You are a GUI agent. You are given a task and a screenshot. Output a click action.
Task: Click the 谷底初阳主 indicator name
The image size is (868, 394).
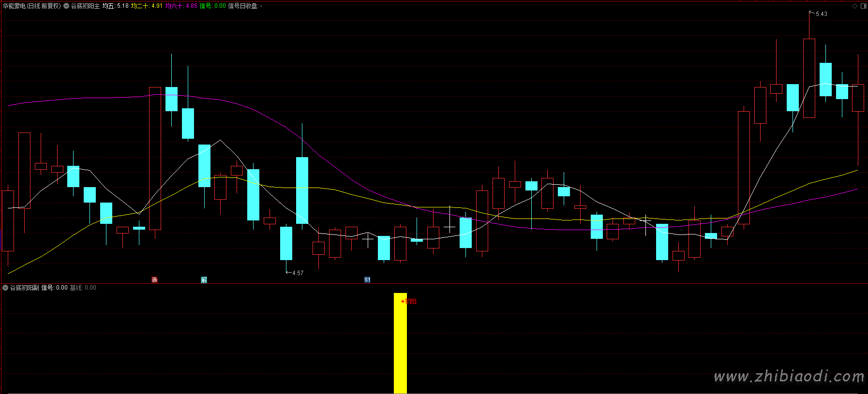pyautogui.click(x=85, y=6)
